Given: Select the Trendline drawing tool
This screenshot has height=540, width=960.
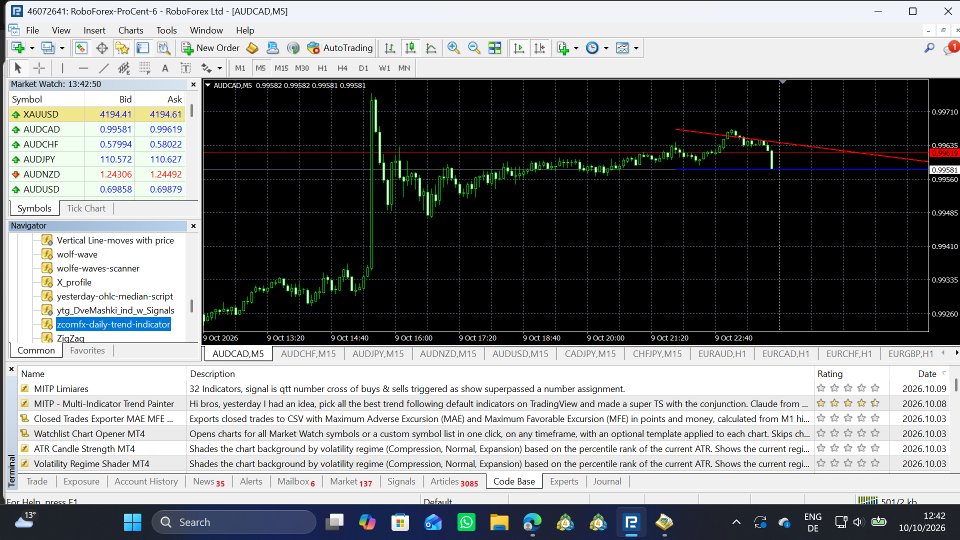Looking at the screenshot, I should [104, 68].
